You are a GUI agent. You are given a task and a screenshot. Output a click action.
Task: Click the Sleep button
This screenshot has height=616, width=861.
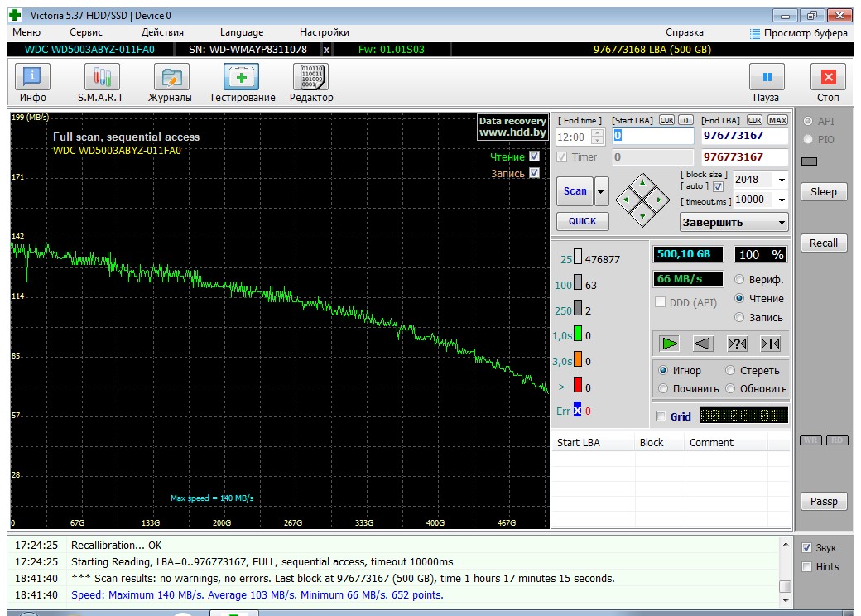pos(823,191)
